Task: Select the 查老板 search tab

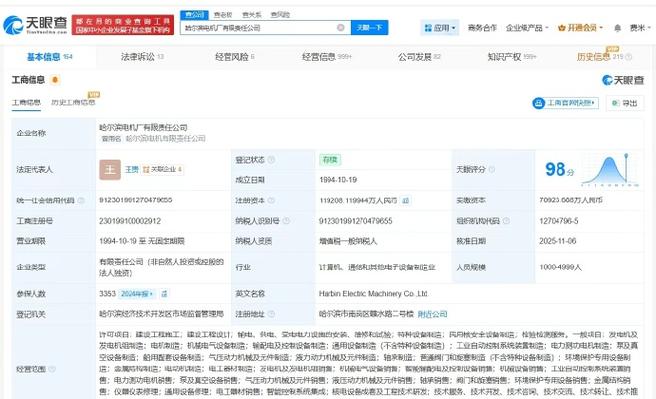Action: (x=223, y=15)
